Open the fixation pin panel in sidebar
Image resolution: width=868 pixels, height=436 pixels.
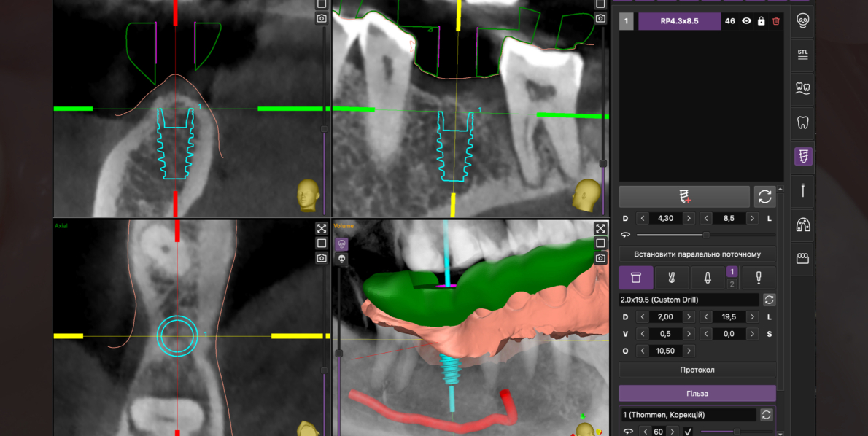pyautogui.click(x=803, y=190)
